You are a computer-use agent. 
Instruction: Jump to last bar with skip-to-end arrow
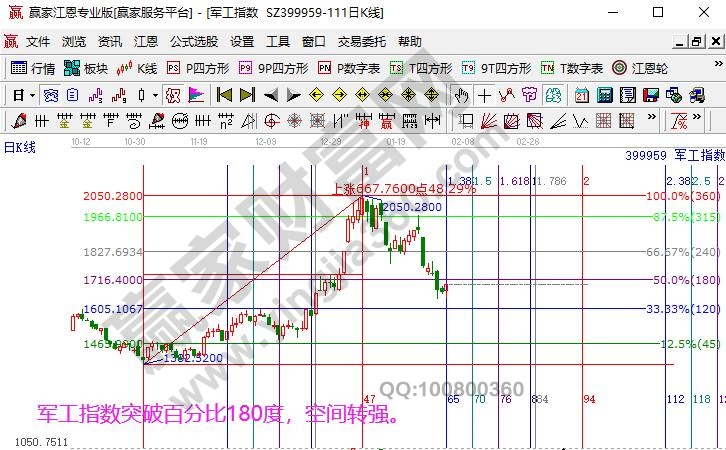(x=247, y=95)
